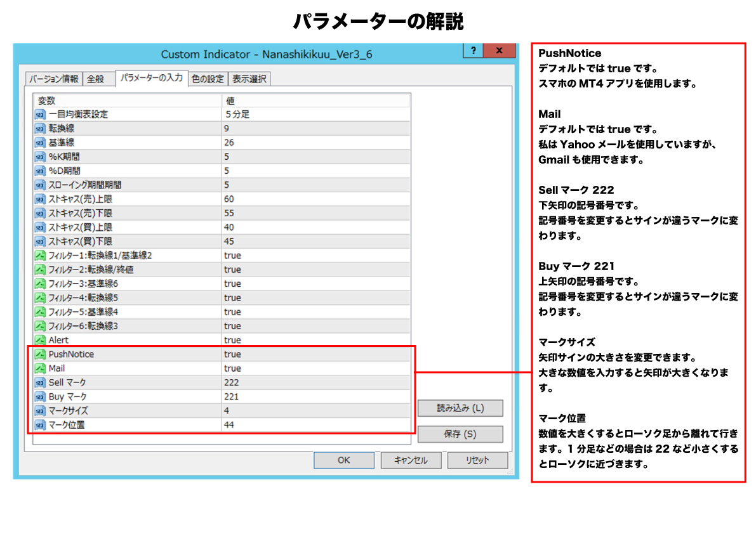
Task: Click the icon beside フィルター2:転換線/終値
Action: pyautogui.click(x=40, y=270)
